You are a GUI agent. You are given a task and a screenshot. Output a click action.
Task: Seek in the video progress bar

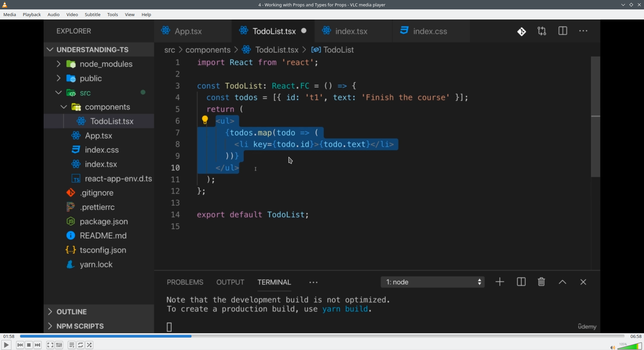coord(322,336)
